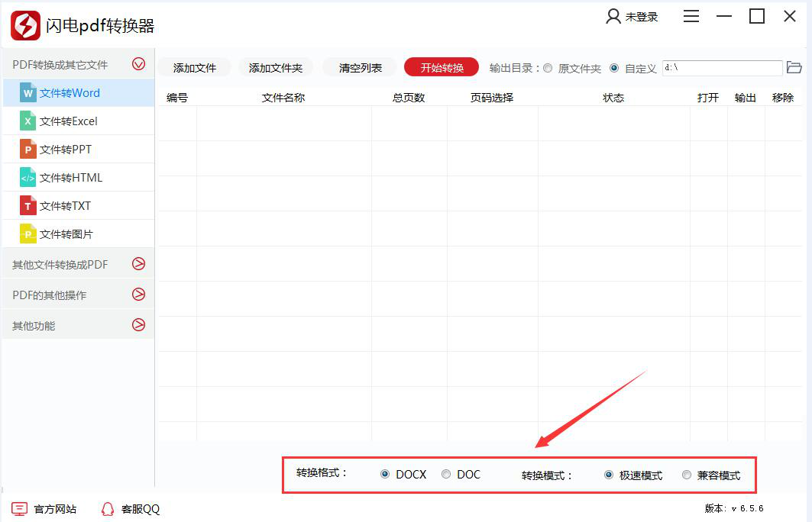Select the 自定义 output directory radio button
Viewport: 812px width, 522px height.
click(x=614, y=68)
